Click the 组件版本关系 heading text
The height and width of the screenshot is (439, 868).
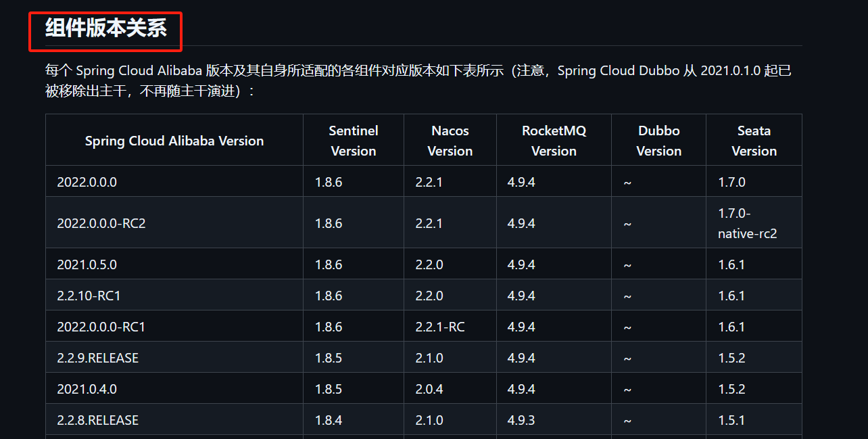pyautogui.click(x=106, y=28)
